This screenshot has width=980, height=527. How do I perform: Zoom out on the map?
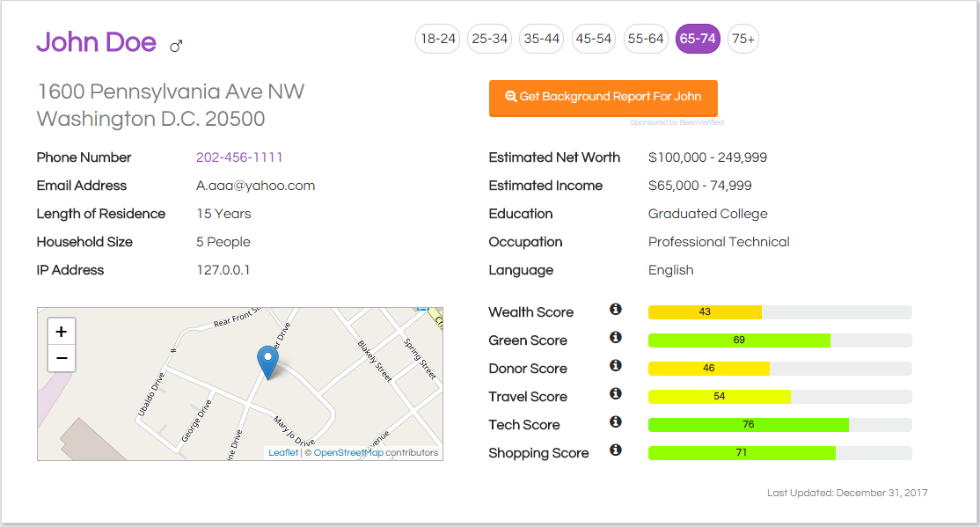point(62,358)
